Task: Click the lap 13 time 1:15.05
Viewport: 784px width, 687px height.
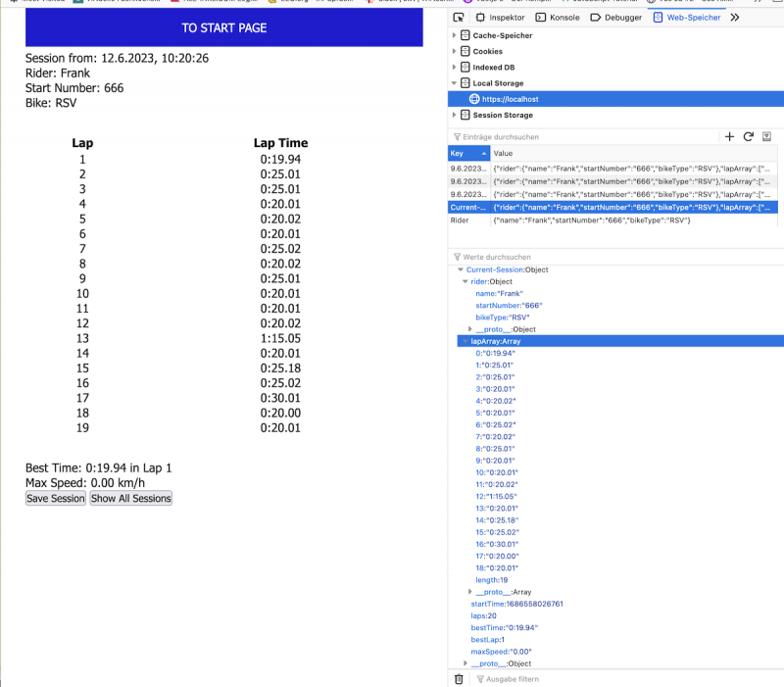Action: (280, 338)
